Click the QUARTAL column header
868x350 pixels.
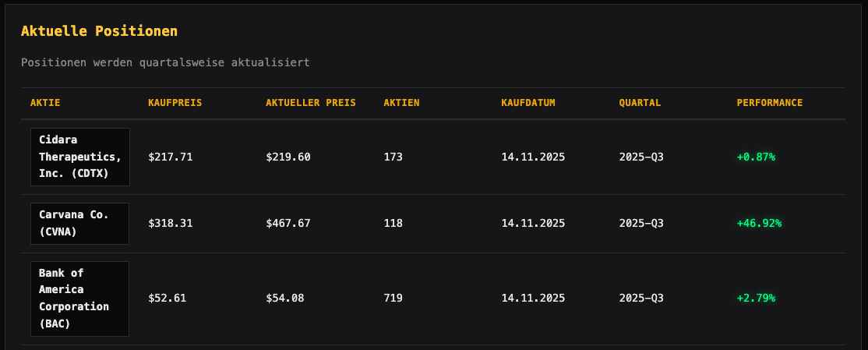click(x=640, y=103)
